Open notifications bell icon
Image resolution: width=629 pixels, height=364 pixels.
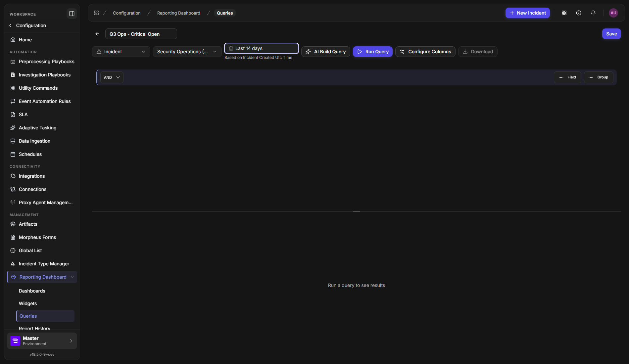[x=593, y=13]
